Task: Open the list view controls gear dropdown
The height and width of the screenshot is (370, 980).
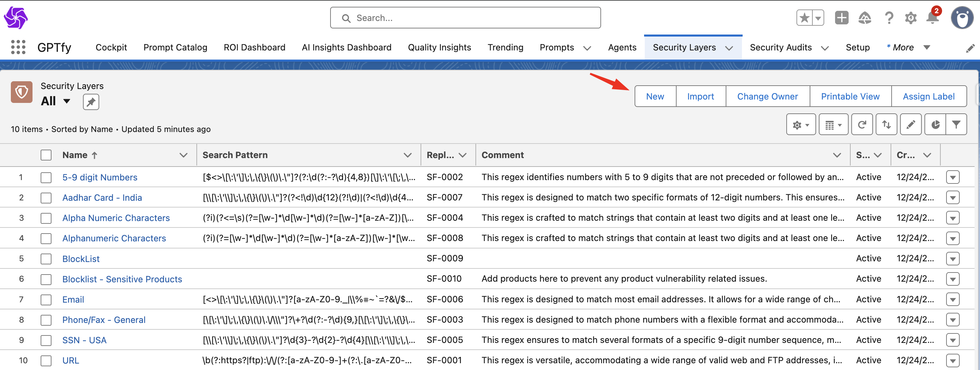Action: click(x=801, y=124)
